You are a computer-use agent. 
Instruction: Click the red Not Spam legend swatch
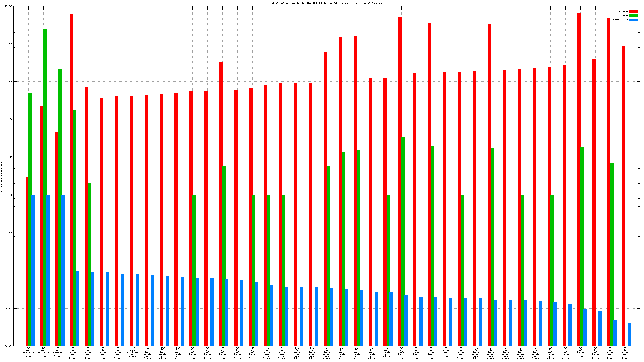tap(633, 11)
